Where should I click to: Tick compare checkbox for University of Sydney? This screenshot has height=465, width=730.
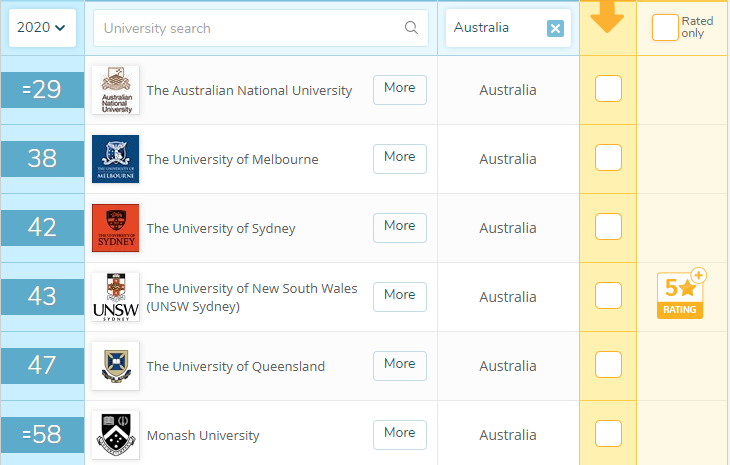608,226
